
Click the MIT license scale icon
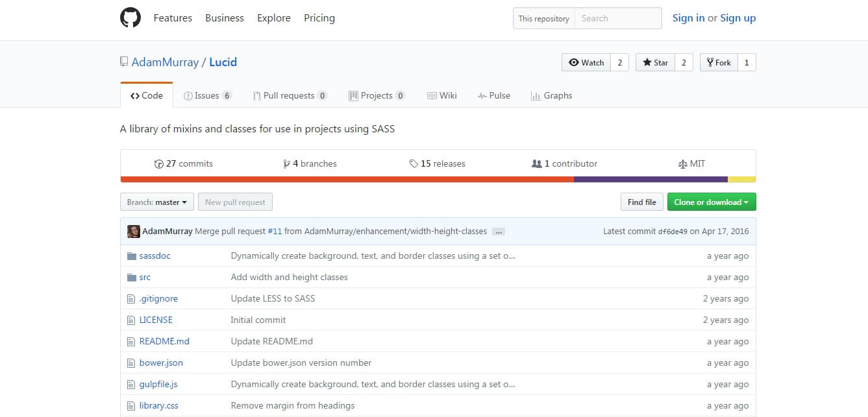coord(682,164)
